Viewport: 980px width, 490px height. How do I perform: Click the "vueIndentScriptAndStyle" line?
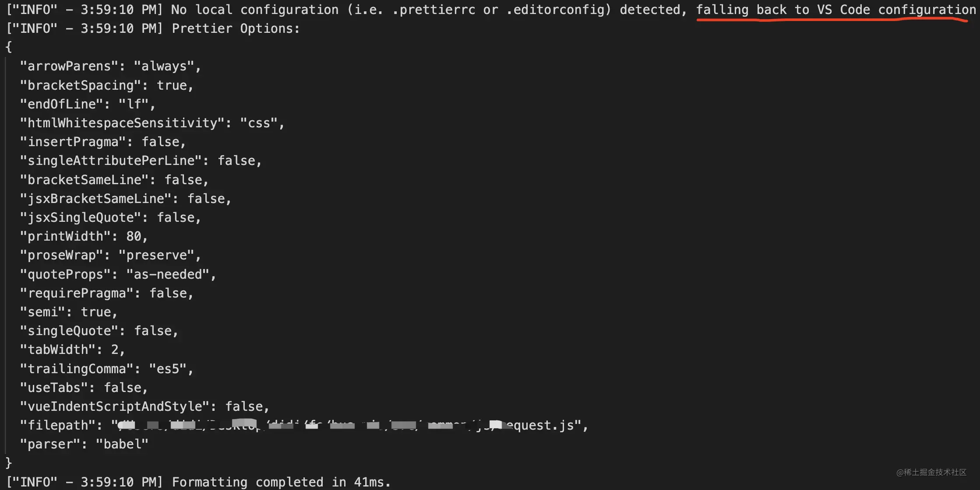pos(145,406)
